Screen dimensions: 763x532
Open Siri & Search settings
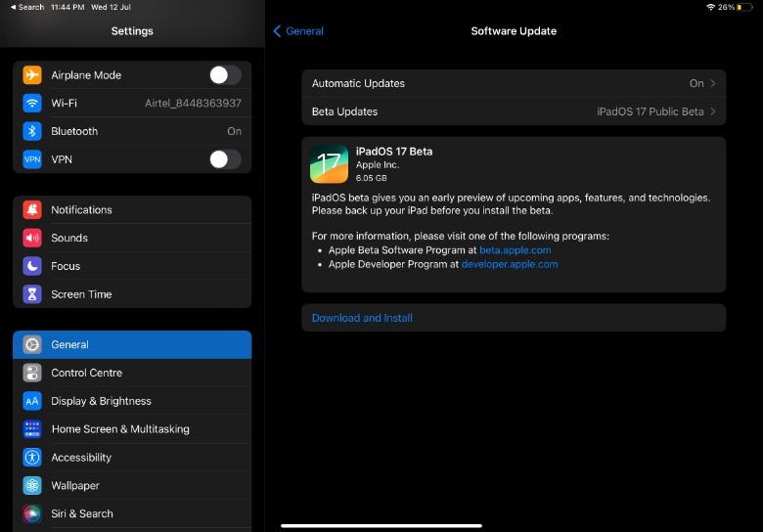tap(132, 513)
